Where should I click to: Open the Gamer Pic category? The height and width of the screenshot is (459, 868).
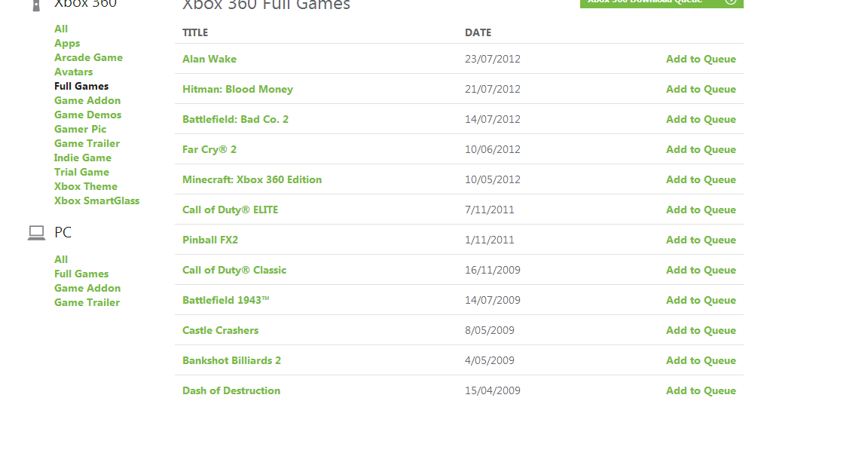click(x=81, y=130)
